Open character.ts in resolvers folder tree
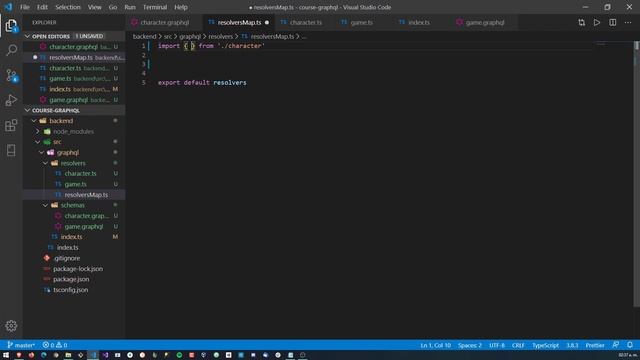Image resolution: width=640 pixels, height=360 pixels. (80, 173)
